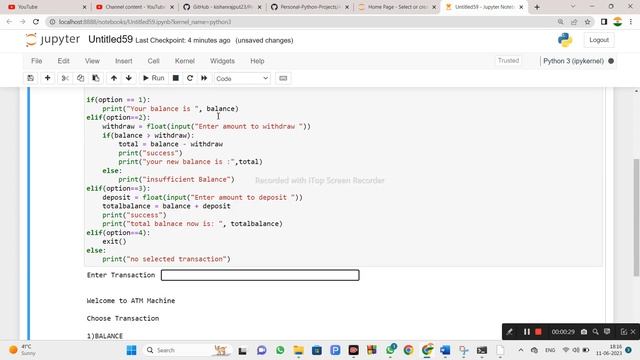Interrupt the kernel with the stop icon
The image size is (640, 360).
pos(176,78)
